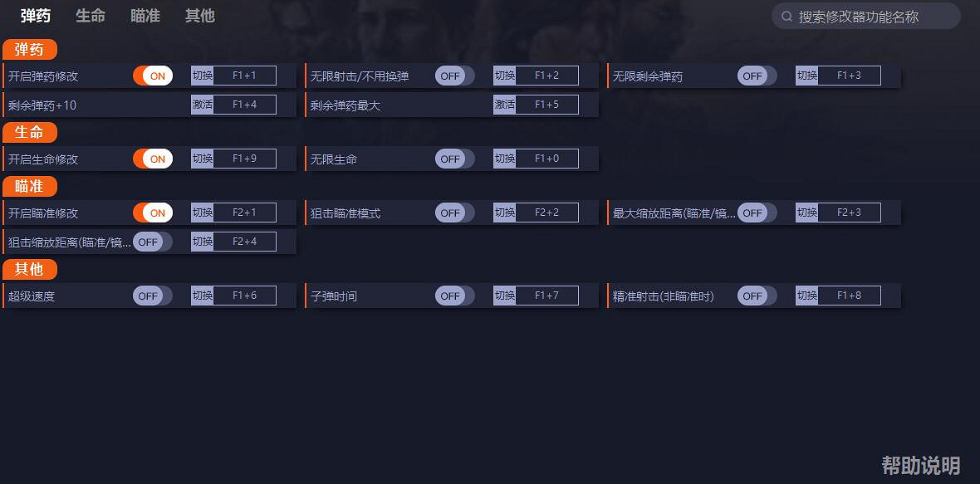The height and width of the screenshot is (484, 980).
Task: Disable the 开启弹药修改 toggle
Action: pyautogui.click(x=154, y=75)
